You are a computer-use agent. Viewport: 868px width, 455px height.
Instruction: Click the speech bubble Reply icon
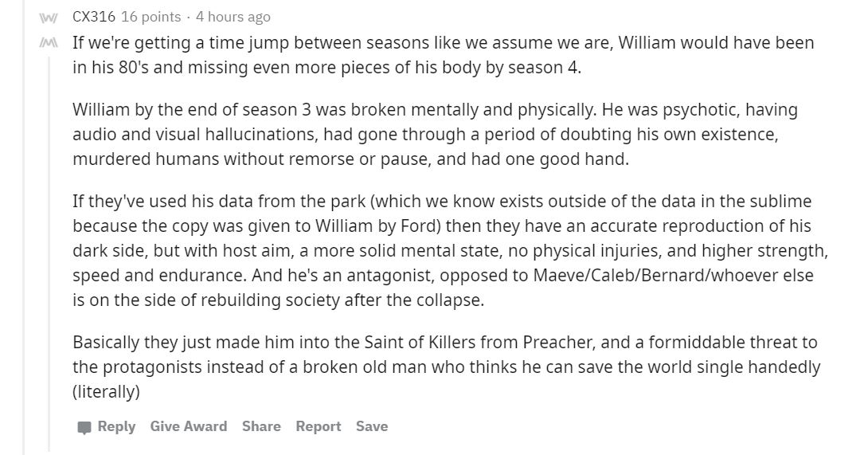point(84,427)
